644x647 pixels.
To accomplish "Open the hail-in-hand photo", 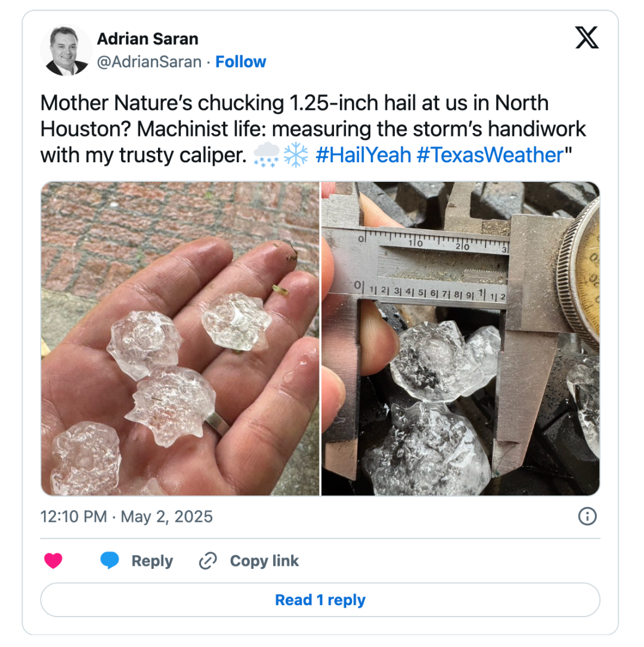I will (x=180, y=339).
